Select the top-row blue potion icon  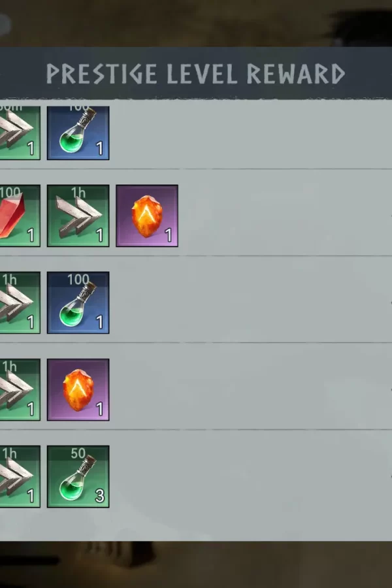tap(78, 133)
